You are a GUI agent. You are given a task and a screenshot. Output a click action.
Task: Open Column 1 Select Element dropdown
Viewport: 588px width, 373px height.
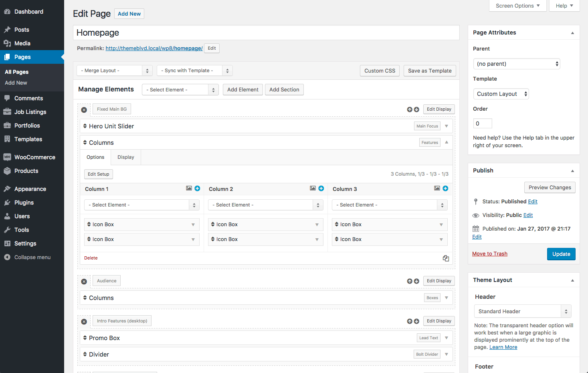click(142, 205)
